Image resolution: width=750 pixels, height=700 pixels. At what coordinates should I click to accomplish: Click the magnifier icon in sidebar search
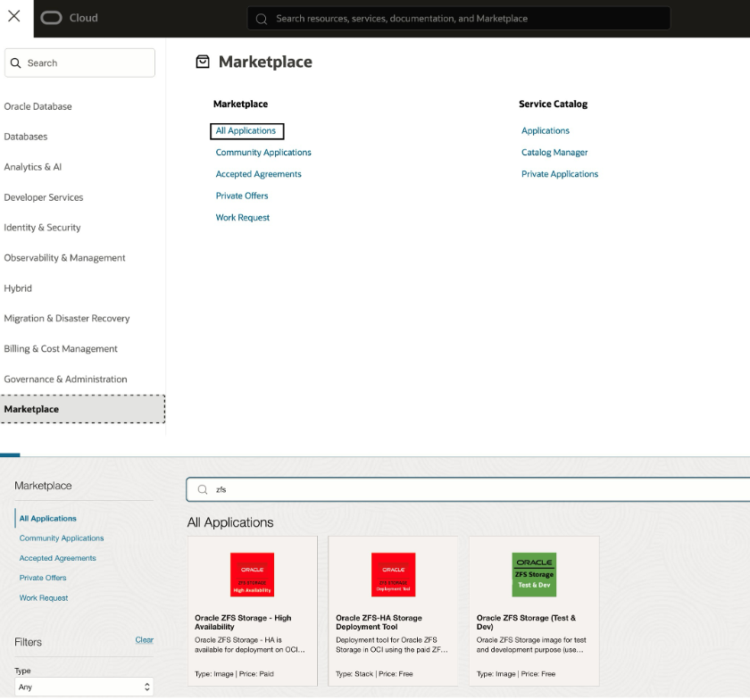(x=16, y=63)
